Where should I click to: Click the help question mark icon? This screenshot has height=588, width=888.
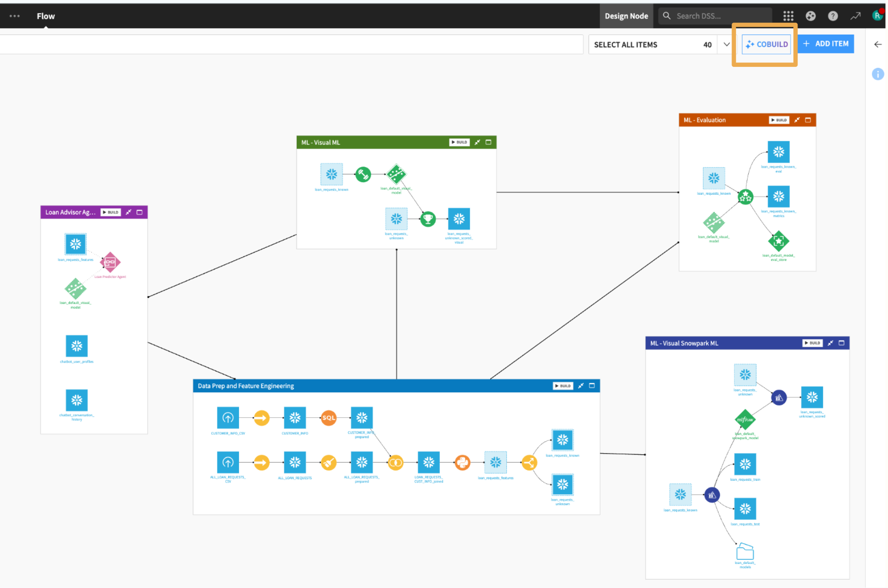tap(833, 16)
